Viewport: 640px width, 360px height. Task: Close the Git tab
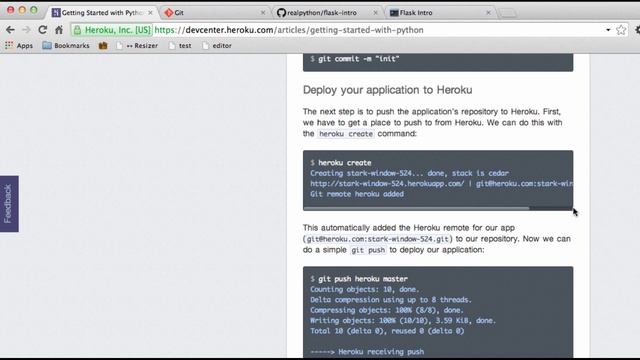pyautogui.click(x=263, y=13)
